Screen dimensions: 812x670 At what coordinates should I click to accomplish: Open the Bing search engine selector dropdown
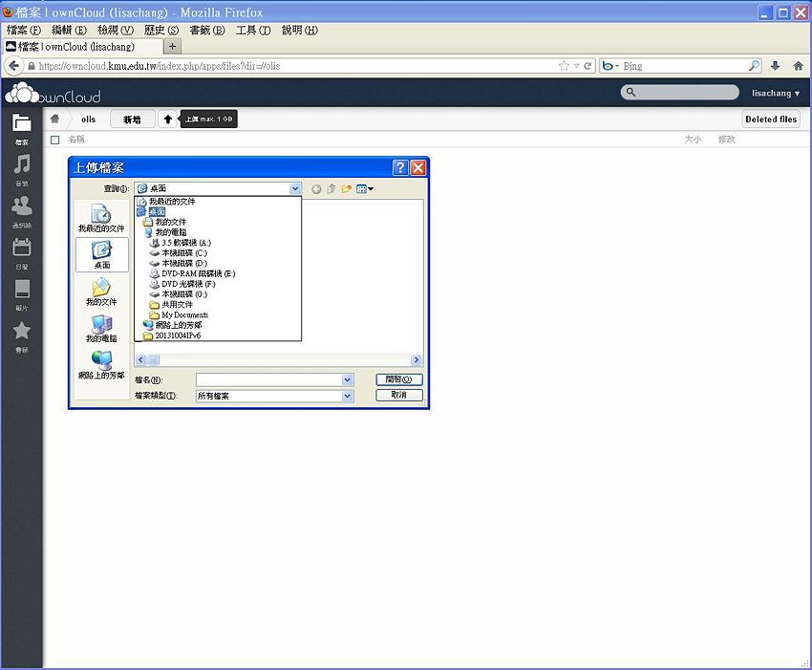coord(610,66)
